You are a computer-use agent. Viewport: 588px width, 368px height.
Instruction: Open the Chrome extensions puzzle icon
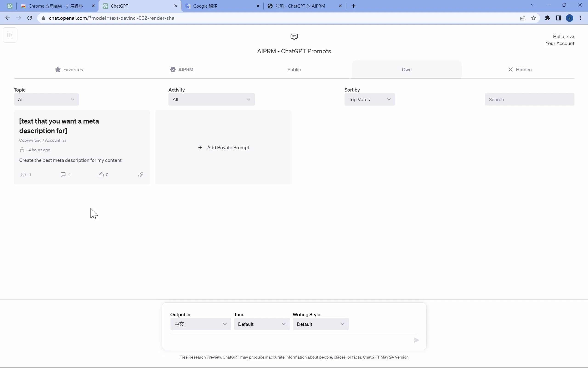pos(547,18)
